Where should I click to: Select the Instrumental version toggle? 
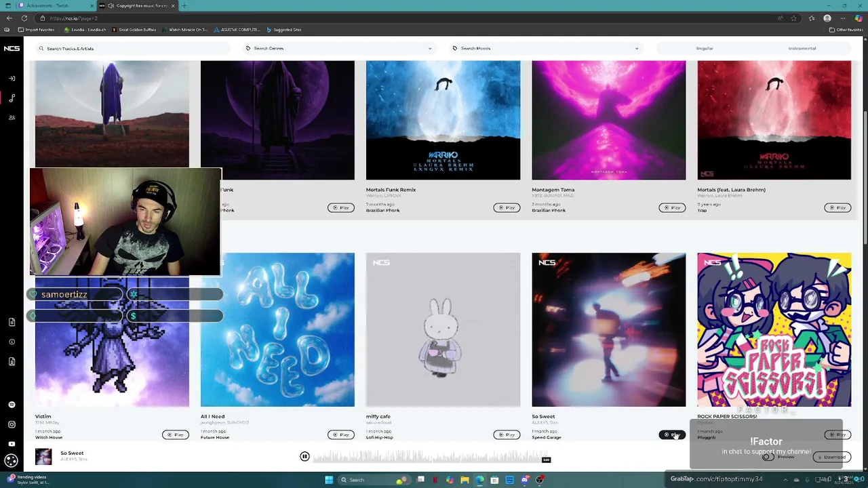click(x=802, y=48)
